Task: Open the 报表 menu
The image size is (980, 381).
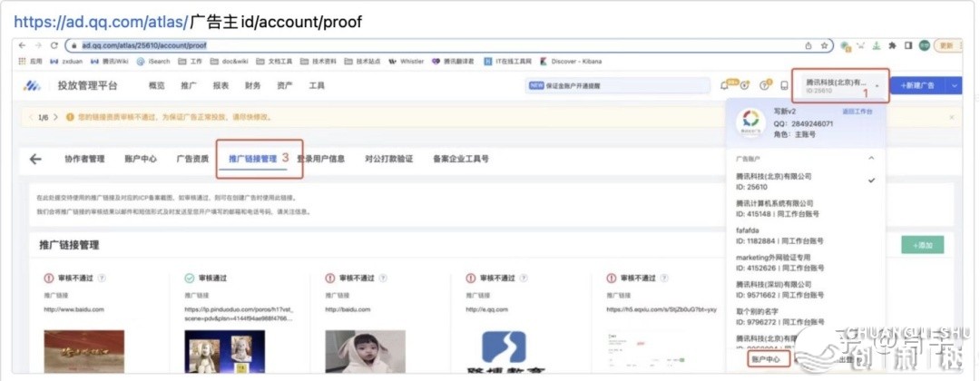Action: (220, 85)
